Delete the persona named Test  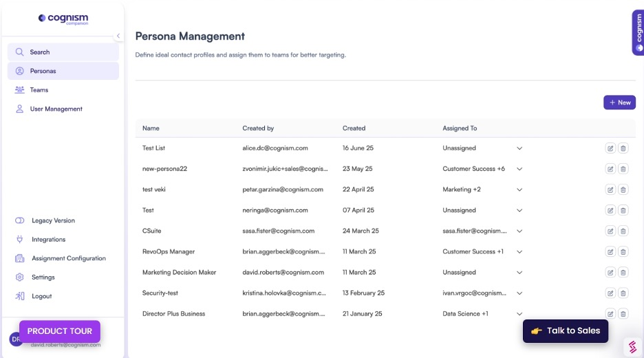(x=623, y=211)
